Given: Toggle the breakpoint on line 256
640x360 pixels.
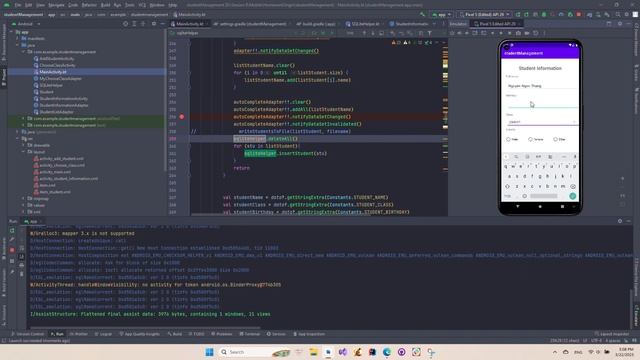Looking at the screenshot, I should coord(182,117).
